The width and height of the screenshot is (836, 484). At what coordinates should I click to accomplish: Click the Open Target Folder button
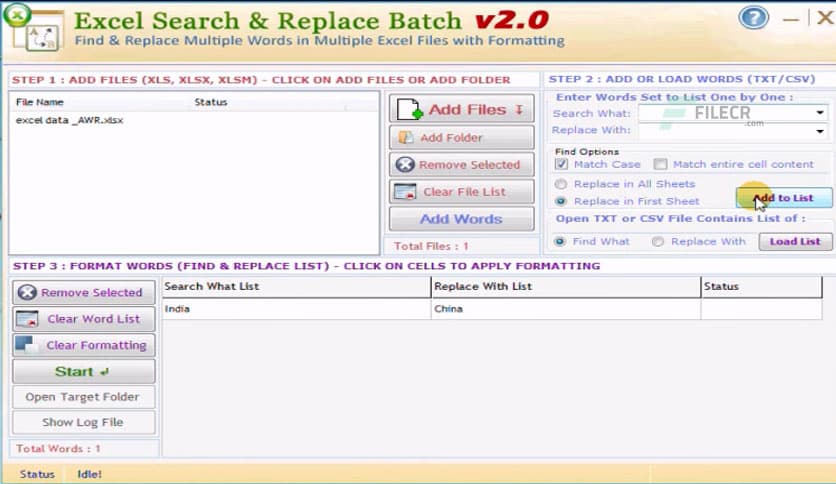point(84,397)
